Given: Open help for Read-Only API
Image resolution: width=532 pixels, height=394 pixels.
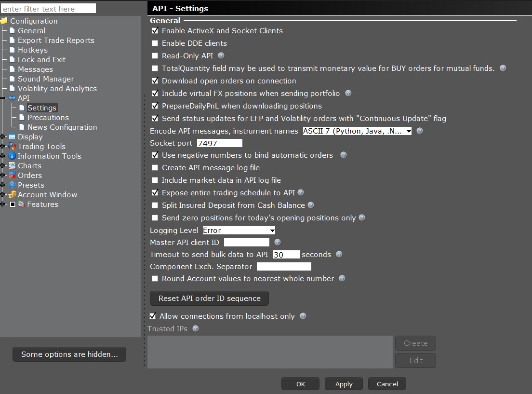Looking at the screenshot, I should click(221, 55).
